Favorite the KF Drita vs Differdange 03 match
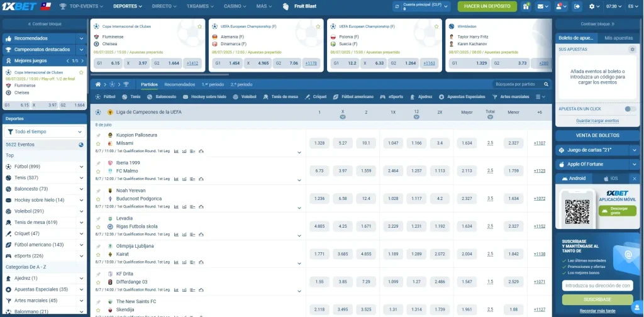Screen dimensions: 644x317 pyautogui.click(x=98, y=282)
